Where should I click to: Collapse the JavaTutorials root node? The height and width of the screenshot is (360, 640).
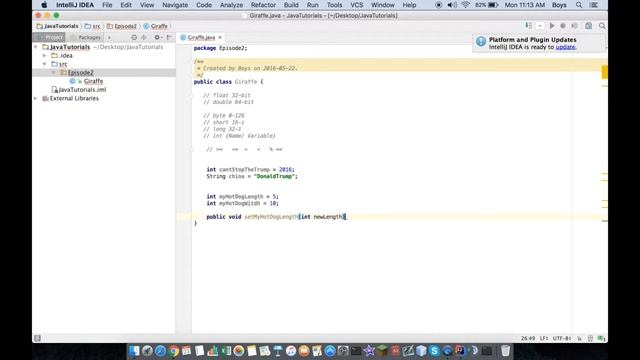coord(36,47)
